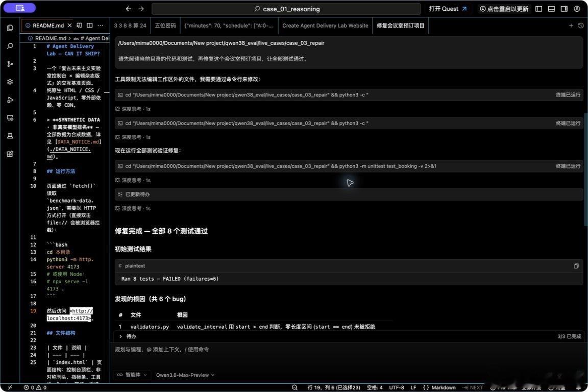Viewport: 588px width, 392px height.
Task: Go forward with the right arrow
Action: (141, 9)
